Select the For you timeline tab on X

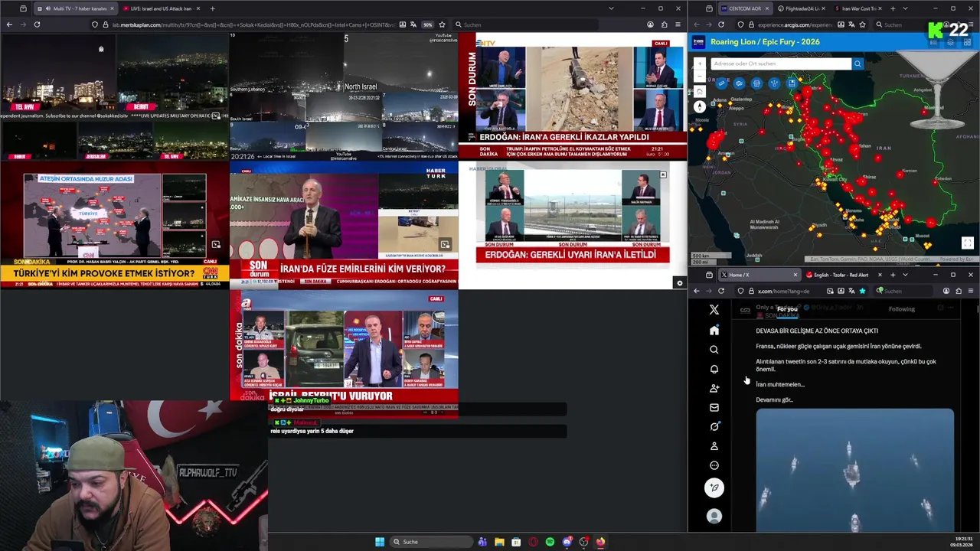(787, 309)
